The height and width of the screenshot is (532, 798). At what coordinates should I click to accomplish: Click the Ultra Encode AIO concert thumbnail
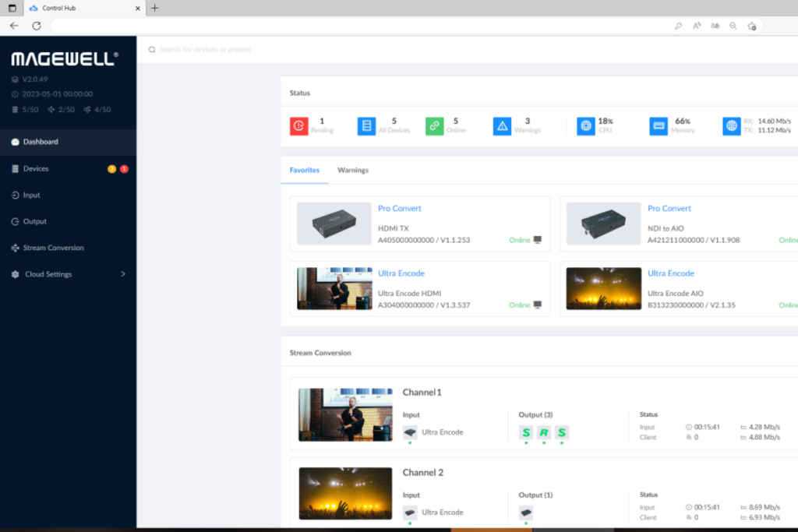tap(604, 288)
